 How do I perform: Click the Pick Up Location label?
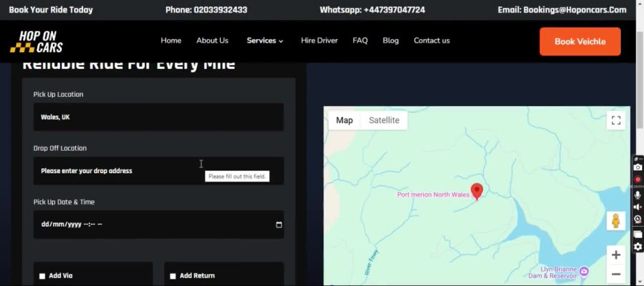click(x=59, y=95)
